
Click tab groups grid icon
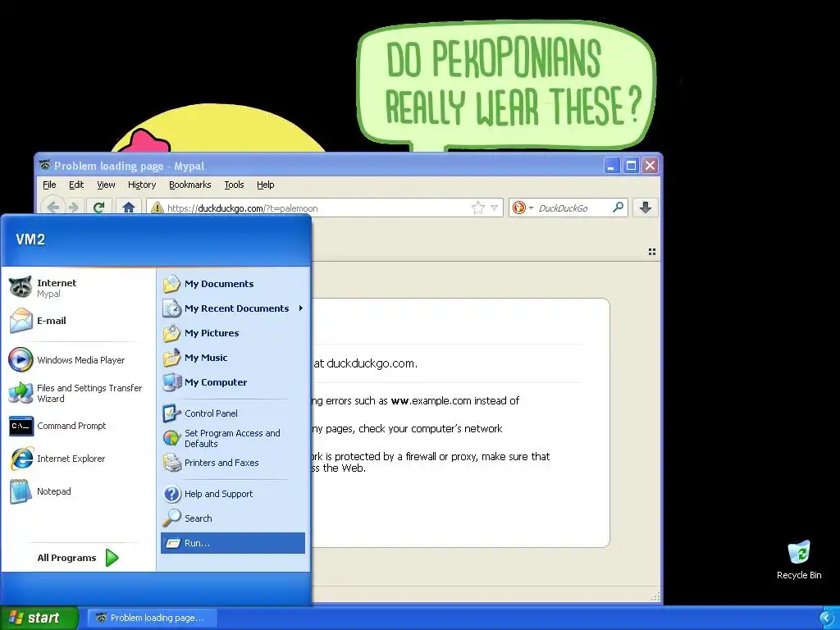pyautogui.click(x=652, y=251)
